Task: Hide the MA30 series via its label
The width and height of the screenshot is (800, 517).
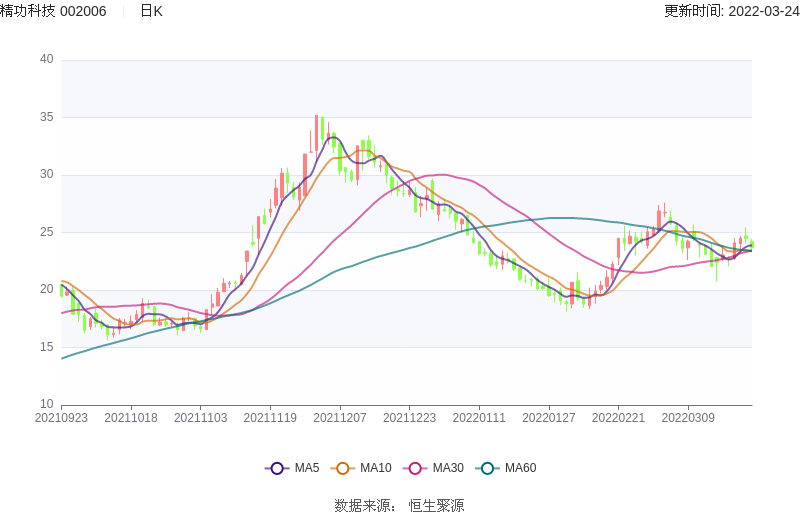Action: (448, 468)
